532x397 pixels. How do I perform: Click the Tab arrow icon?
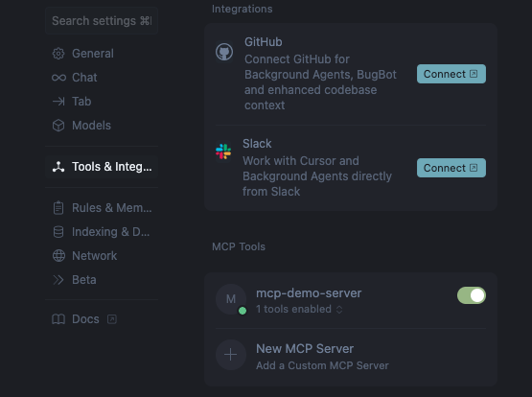coord(58,102)
